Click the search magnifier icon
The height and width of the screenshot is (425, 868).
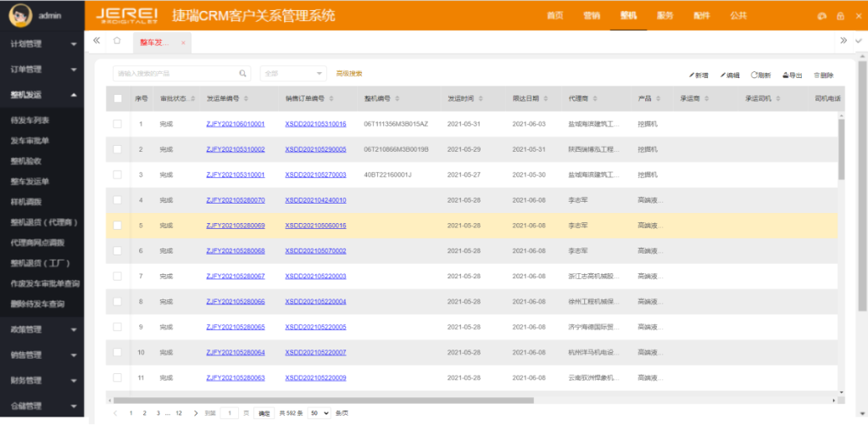[243, 74]
